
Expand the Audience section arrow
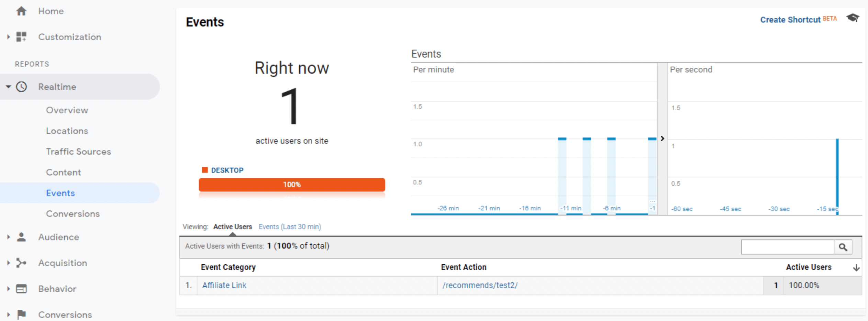pos(9,237)
